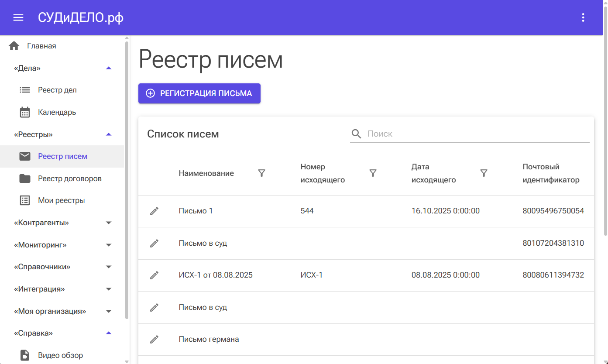Open Реестр дел from the sidebar
The image size is (608, 364).
(58, 89)
